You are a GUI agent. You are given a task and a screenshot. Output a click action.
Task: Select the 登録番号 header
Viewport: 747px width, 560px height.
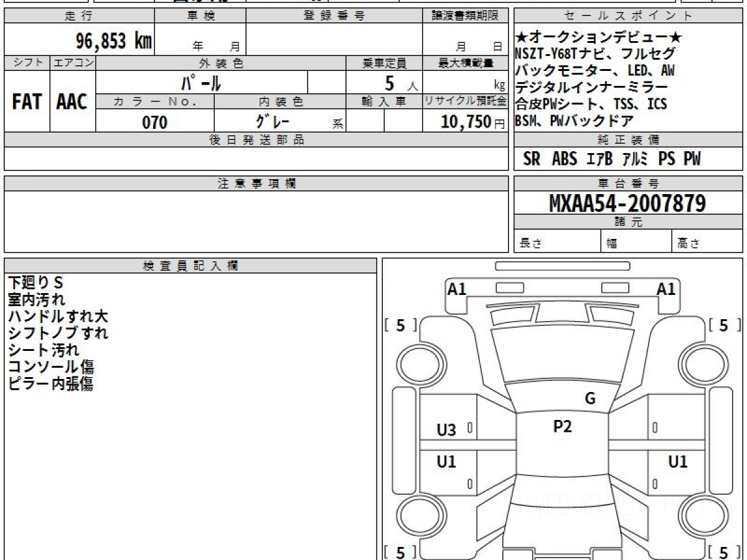click(x=334, y=16)
